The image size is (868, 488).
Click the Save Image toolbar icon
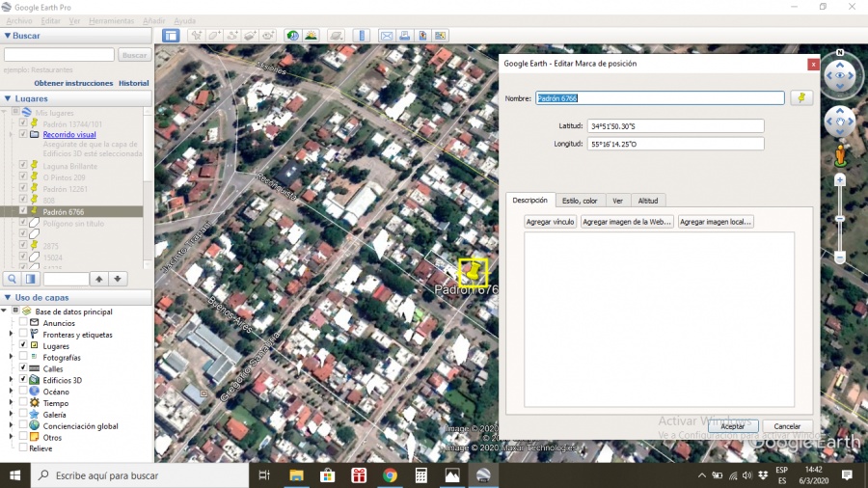pyautogui.click(x=422, y=36)
